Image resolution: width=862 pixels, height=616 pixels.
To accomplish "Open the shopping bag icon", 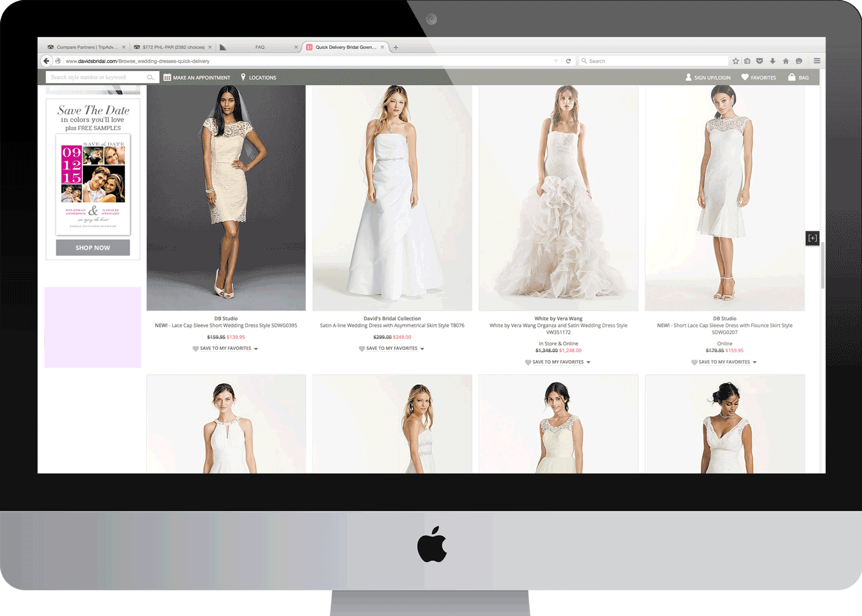I will point(791,77).
